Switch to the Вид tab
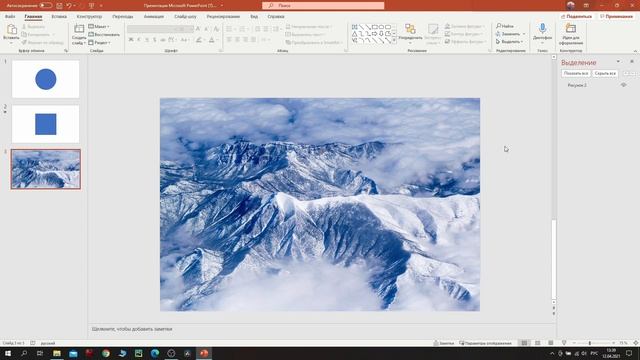 254,17
